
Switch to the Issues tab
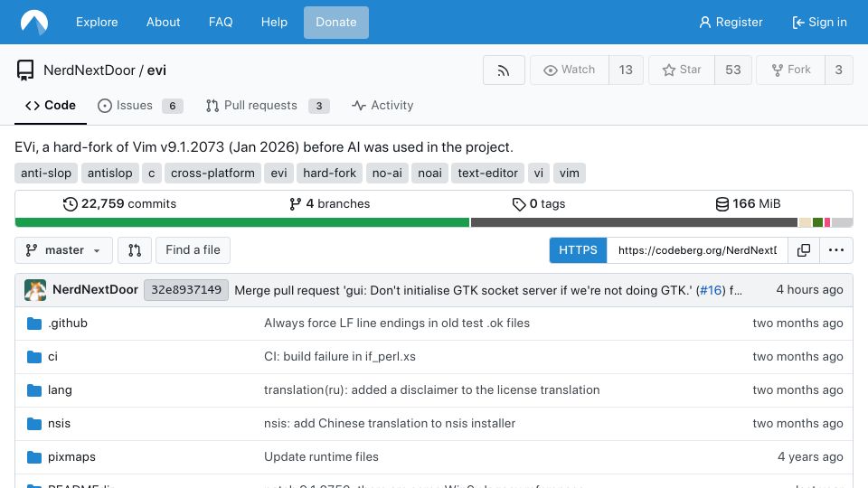140,106
